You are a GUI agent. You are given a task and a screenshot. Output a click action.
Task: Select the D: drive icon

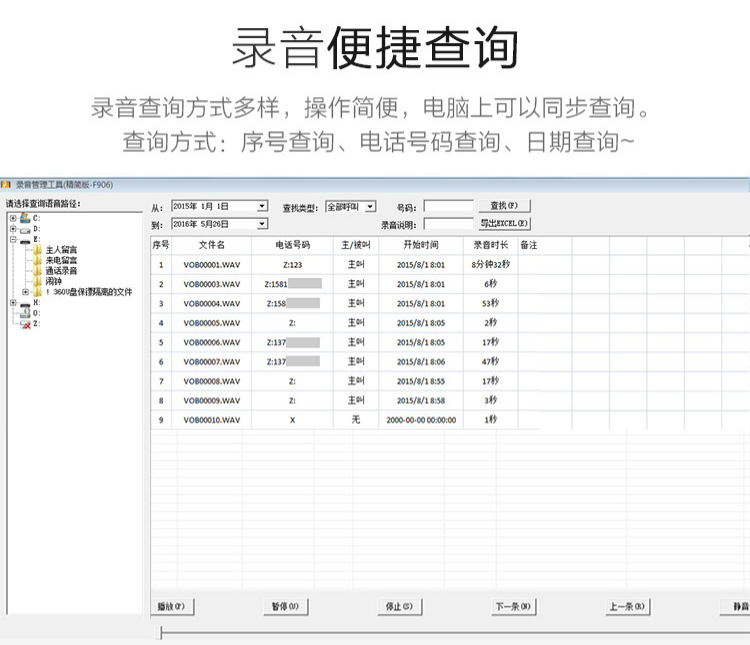coord(24,228)
